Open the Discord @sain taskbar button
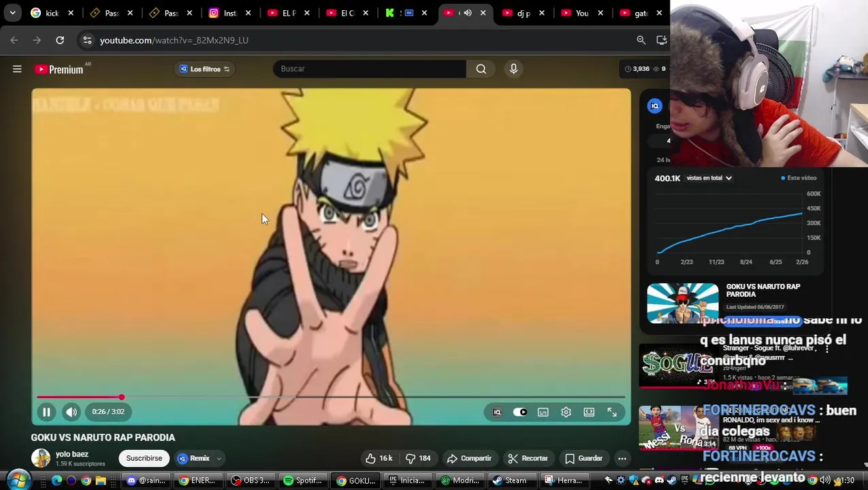 (146, 480)
